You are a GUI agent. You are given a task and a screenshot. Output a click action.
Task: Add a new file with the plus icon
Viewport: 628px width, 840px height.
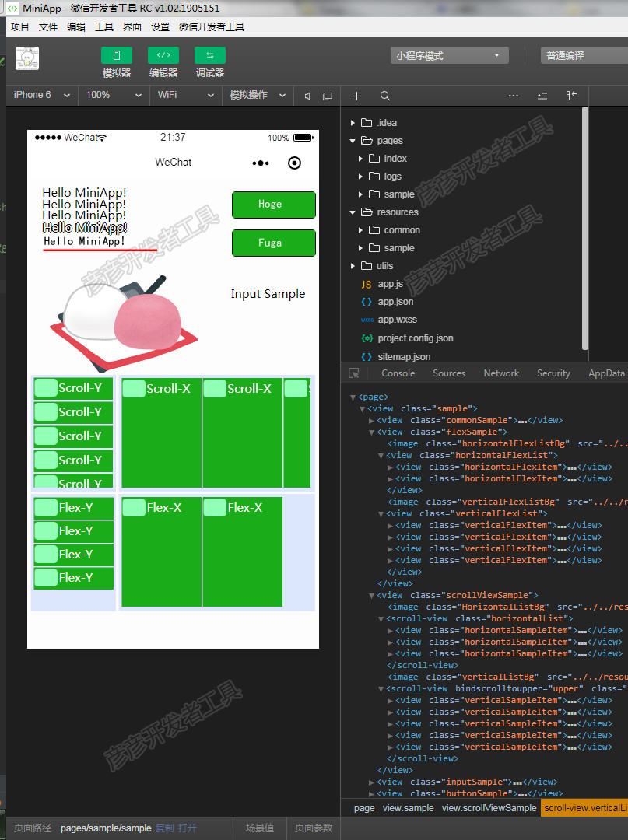[x=357, y=96]
